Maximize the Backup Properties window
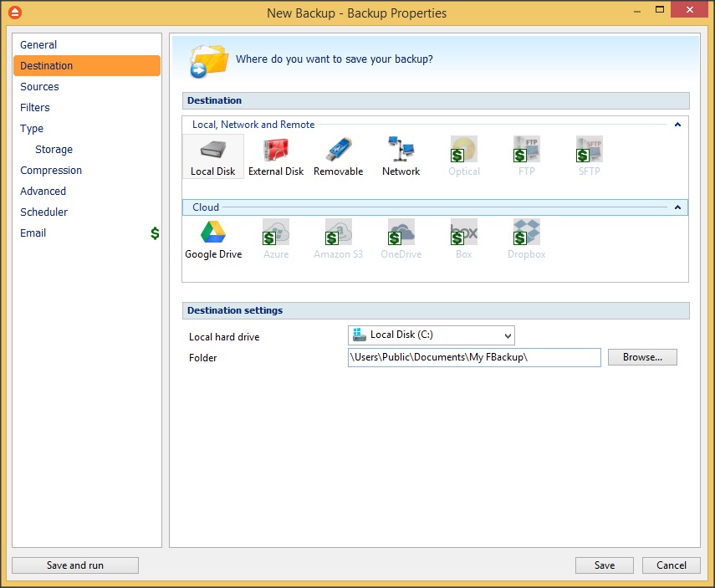The width and height of the screenshot is (715, 588). coord(659,9)
